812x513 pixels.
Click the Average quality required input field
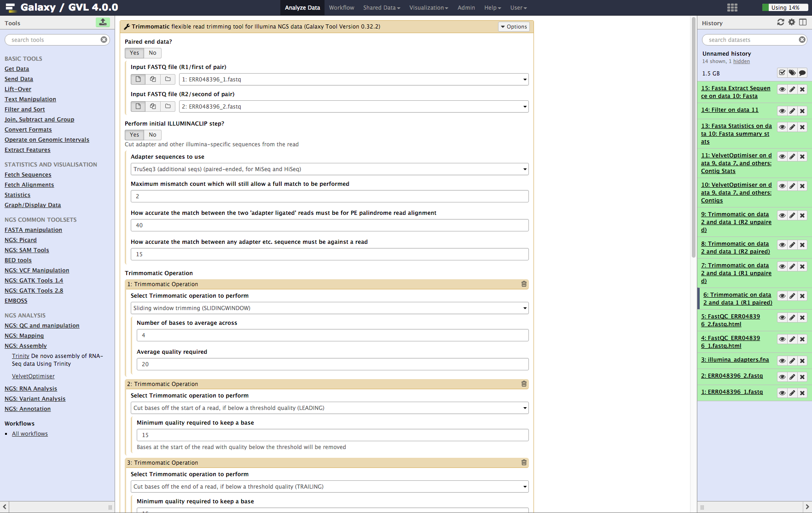point(332,364)
